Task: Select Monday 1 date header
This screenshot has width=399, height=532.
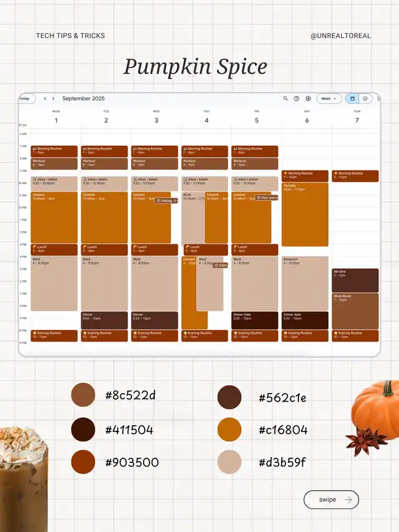Action: click(56, 120)
